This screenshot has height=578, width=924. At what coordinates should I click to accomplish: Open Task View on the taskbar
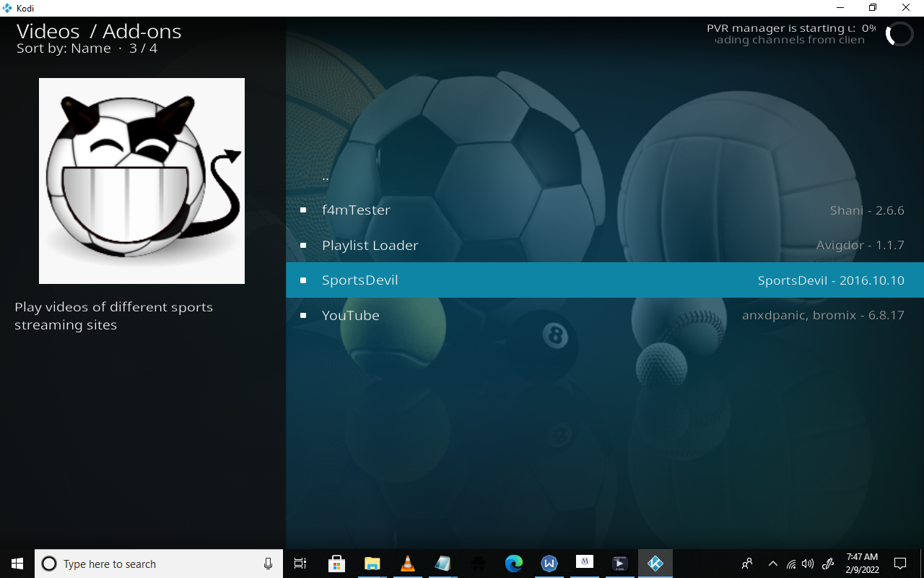point(300,564)
